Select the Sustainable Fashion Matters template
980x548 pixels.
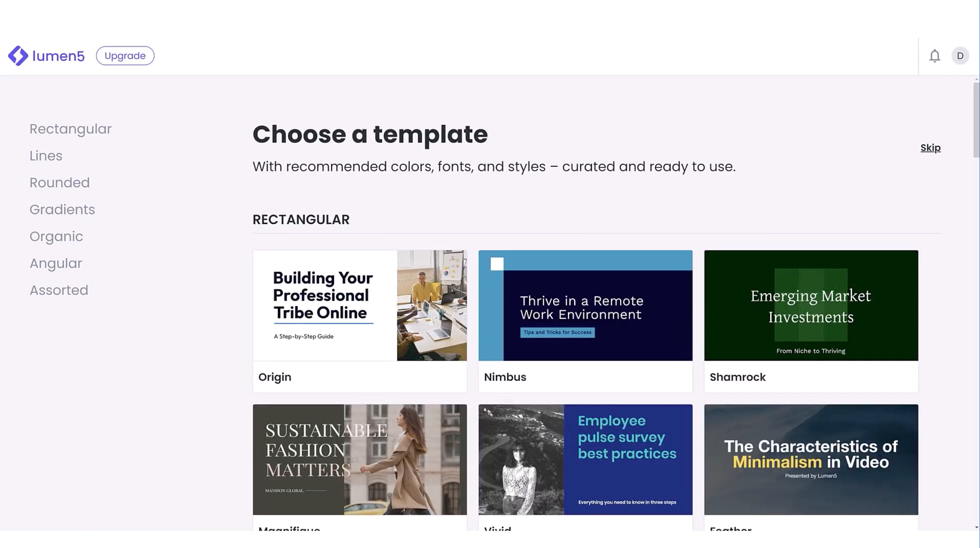[360, 459]
